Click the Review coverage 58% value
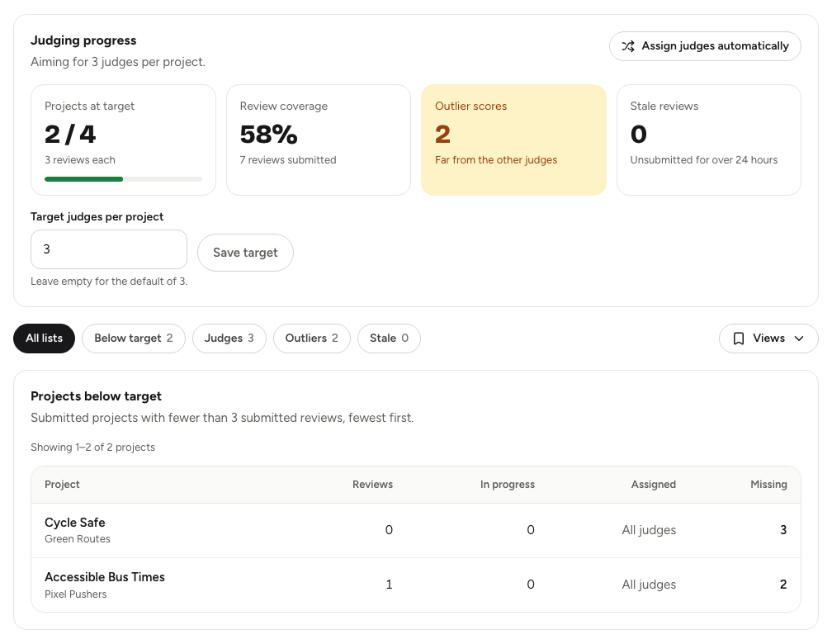Image resolution: width=832 pixels, height=644 pixels. coord(268,135)
